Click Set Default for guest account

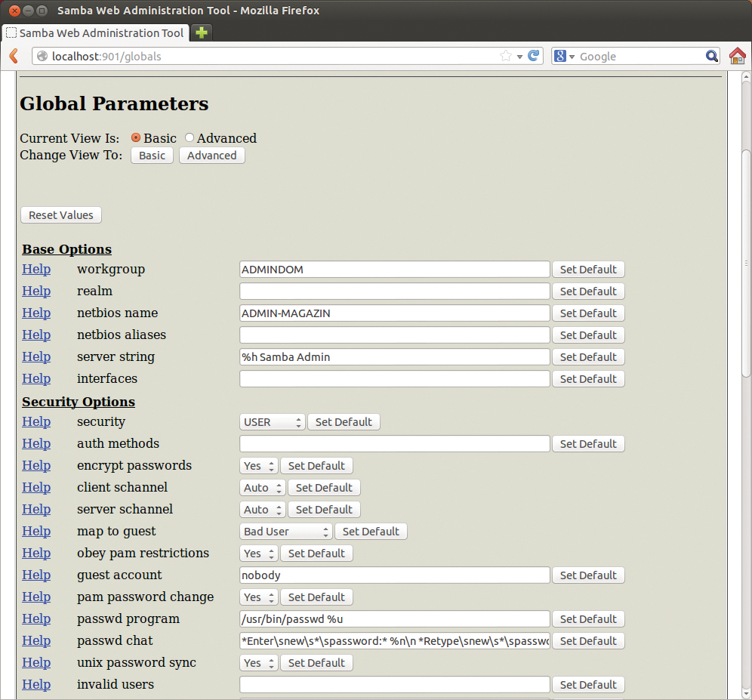(x=588, y=575)
